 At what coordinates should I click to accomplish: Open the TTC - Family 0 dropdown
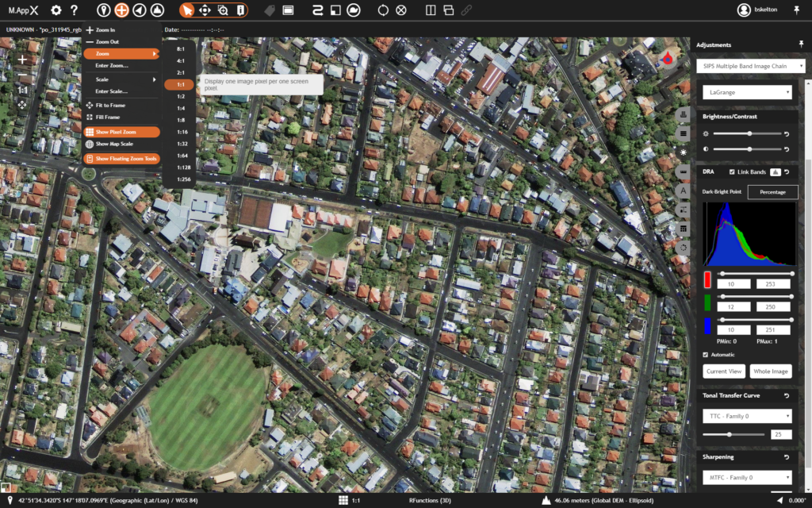(x=747, y=415)
